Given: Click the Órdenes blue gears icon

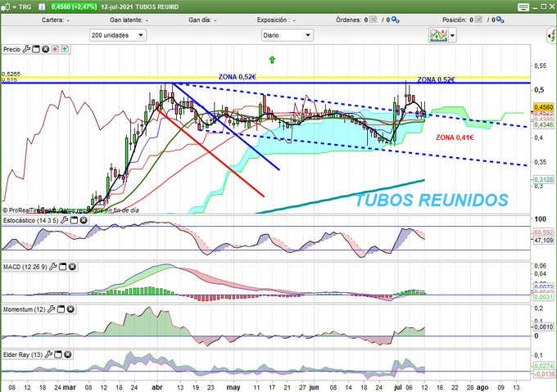Looking at the screenshot, I should point(395,20).
